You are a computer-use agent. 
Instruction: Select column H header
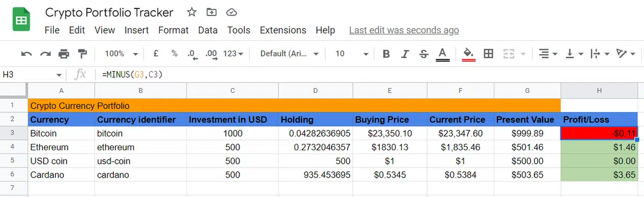coord(599,91)
